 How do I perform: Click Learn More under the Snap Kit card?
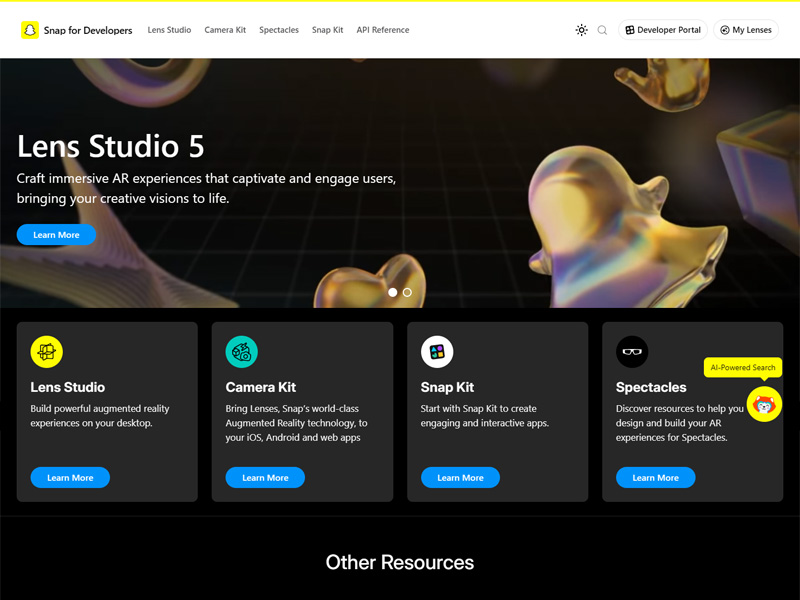pyautogui.click(x=460, y=478)
